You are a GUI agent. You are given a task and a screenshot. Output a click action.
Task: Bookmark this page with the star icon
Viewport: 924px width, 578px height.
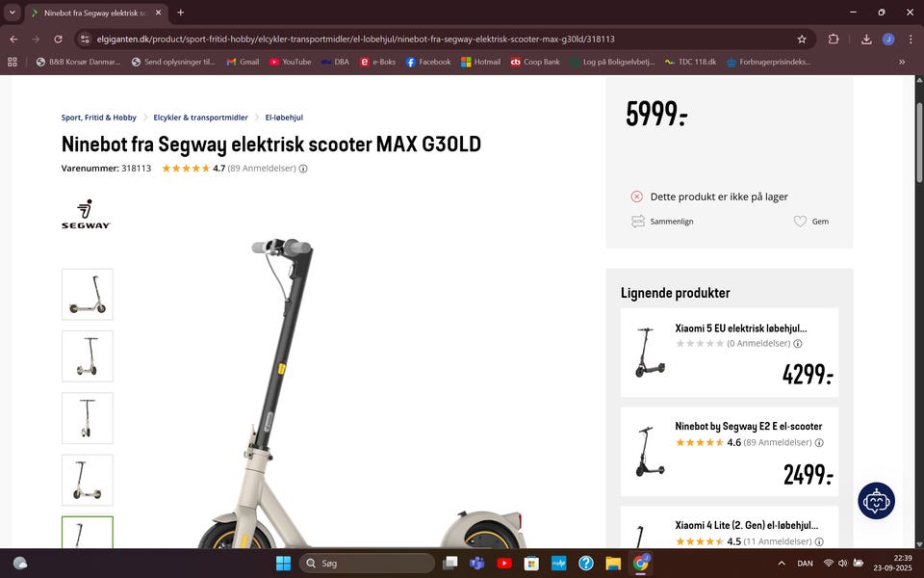coord(802,39)
